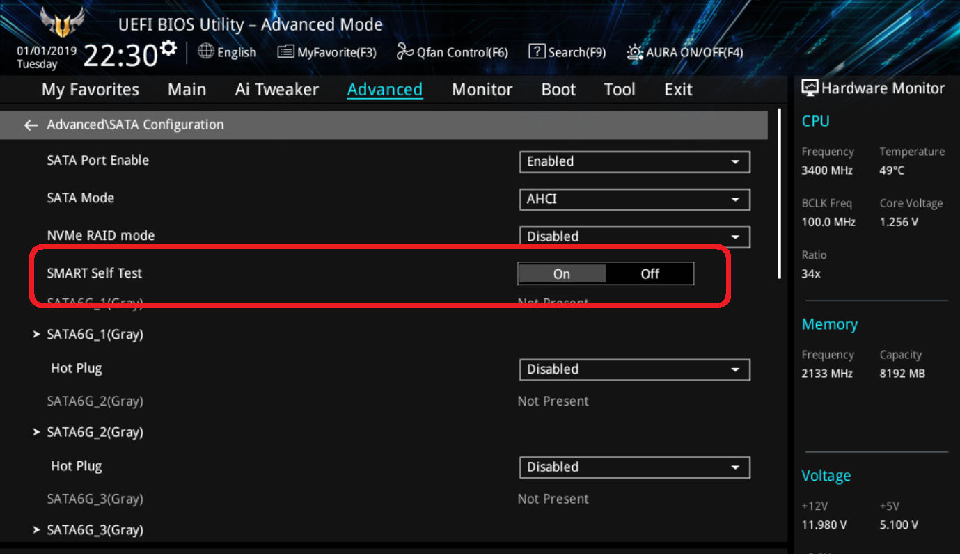Expand the SATA6G_3(Gray) submenu
The width and height of the screenshot is (960, 560).
tap(88, 530)
